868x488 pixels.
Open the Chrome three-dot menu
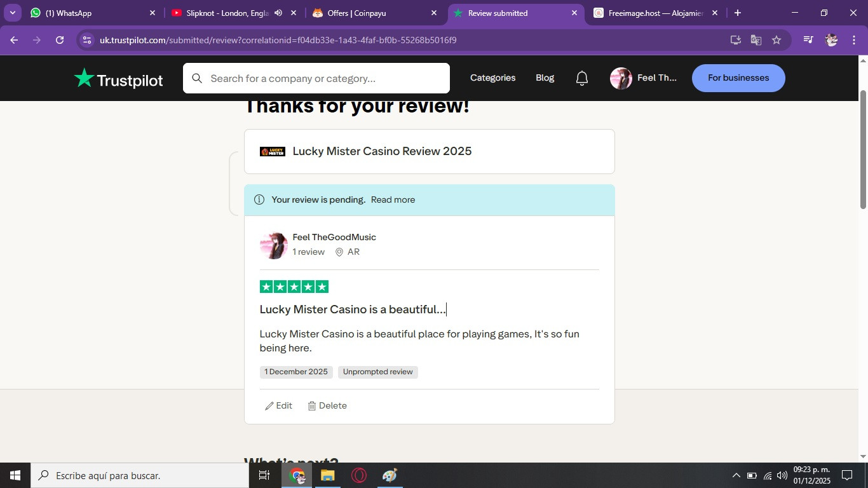pyautogui.click(x=853, y=40)
